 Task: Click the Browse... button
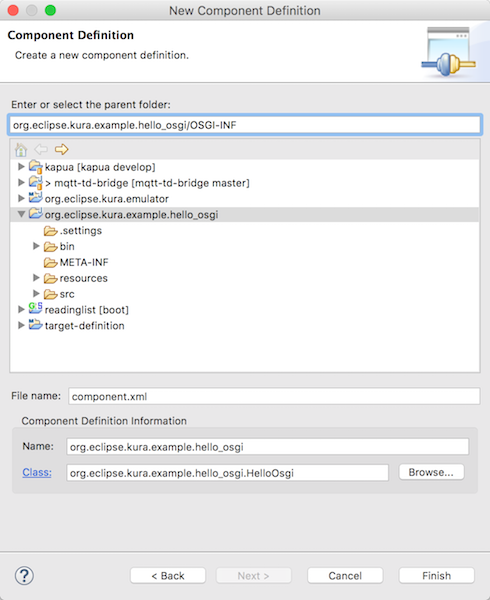click(431, 472)
